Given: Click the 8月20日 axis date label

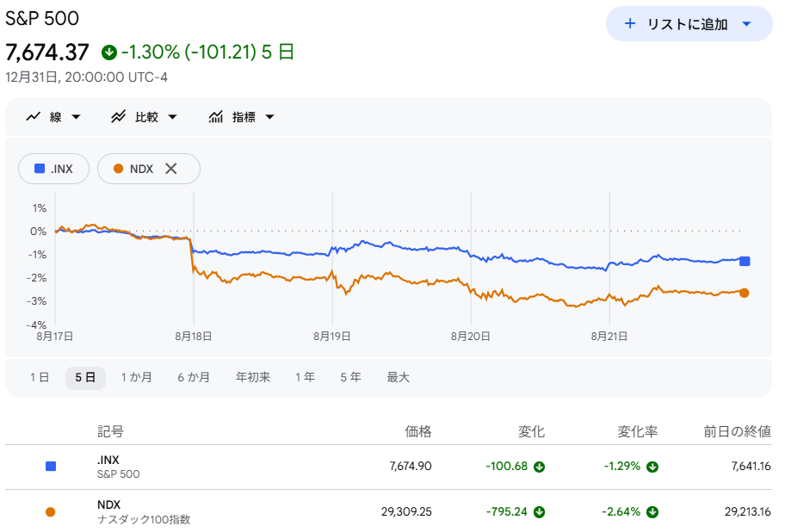Looking at the screenshot, I should (x=471, y=337).
